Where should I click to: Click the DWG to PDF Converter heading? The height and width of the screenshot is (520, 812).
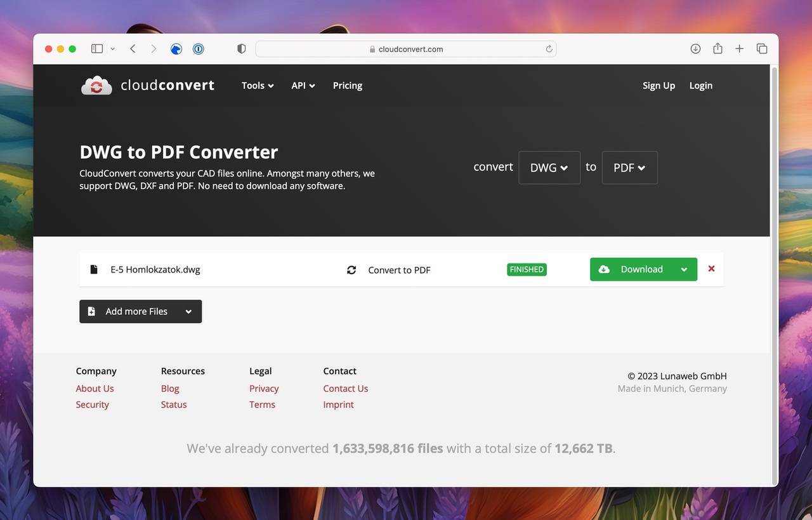click(179, 152)
